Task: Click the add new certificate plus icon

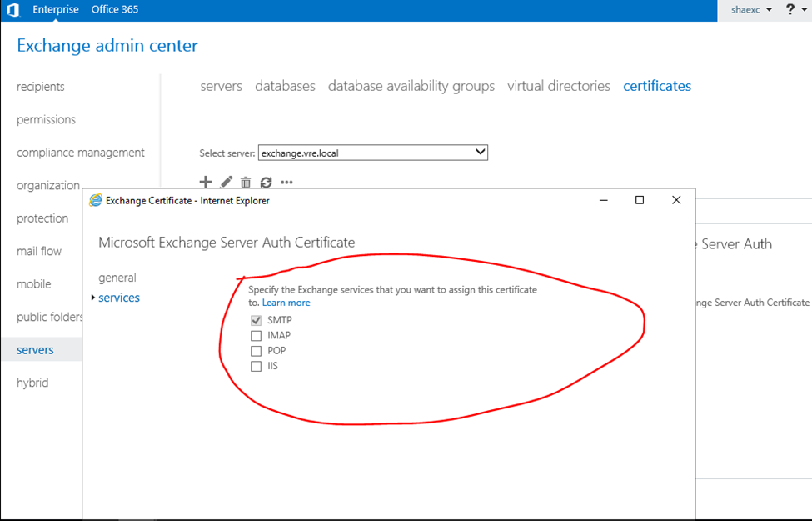Action: 206,182
